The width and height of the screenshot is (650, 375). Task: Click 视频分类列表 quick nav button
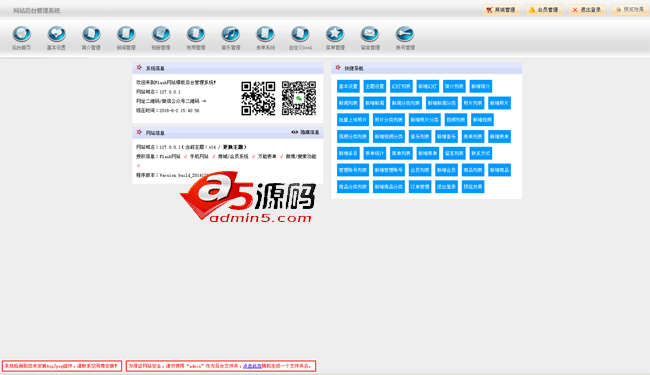coord(353,136)
